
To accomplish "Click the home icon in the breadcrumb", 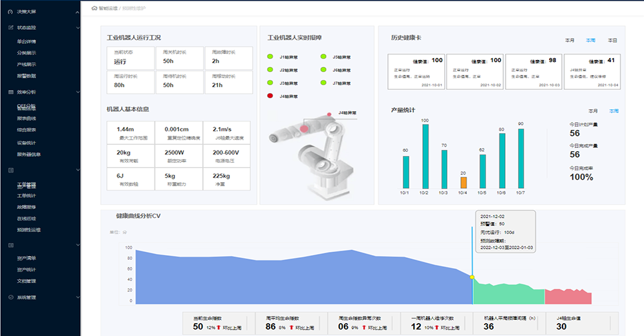I will 94,8.
